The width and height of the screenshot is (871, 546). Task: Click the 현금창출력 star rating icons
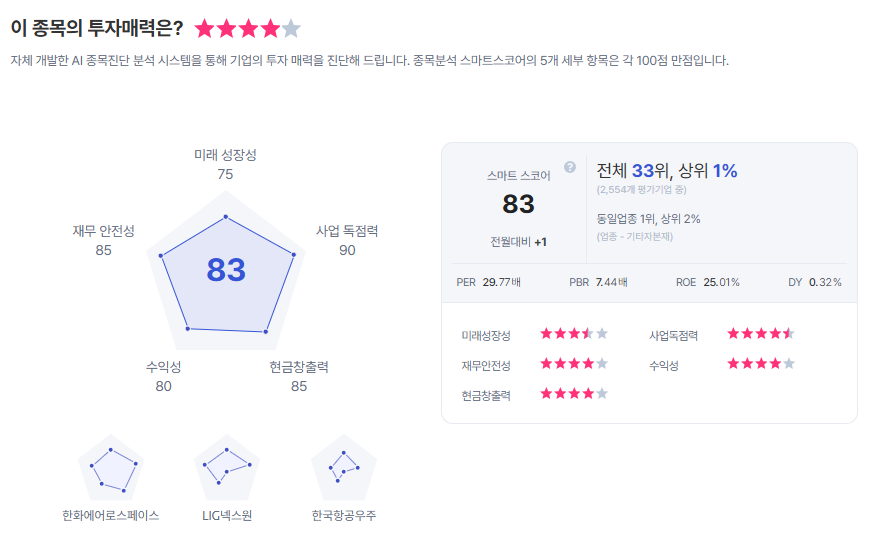point(574,394)
